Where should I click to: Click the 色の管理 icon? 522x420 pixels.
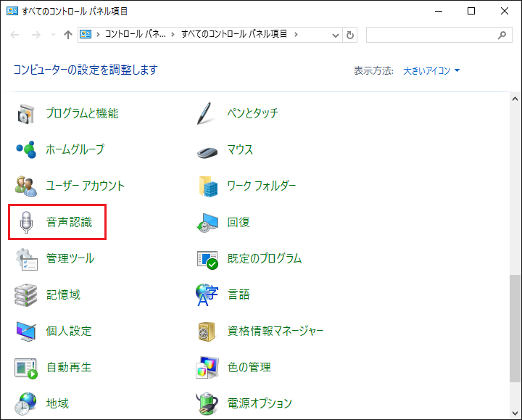(208, 367)
